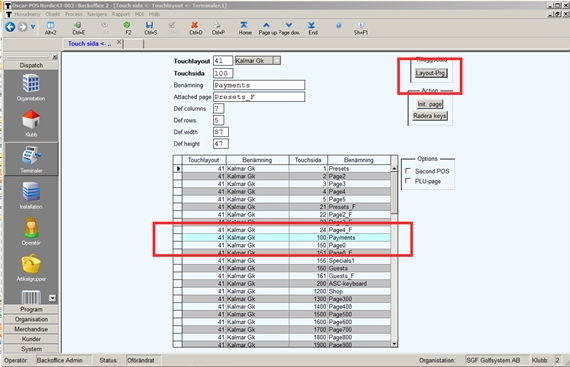Click the table scrollbar down arrow
This screenshot has height=367, width=570.
tap(394, 344)
